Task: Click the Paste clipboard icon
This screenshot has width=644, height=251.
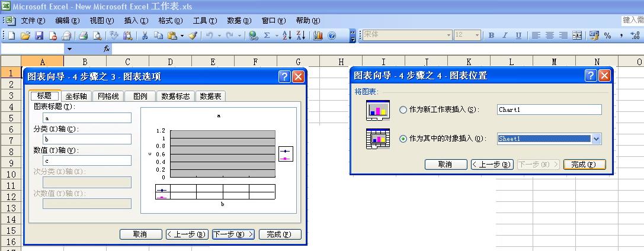Action: pyautogui.click(x=172, y=36)
